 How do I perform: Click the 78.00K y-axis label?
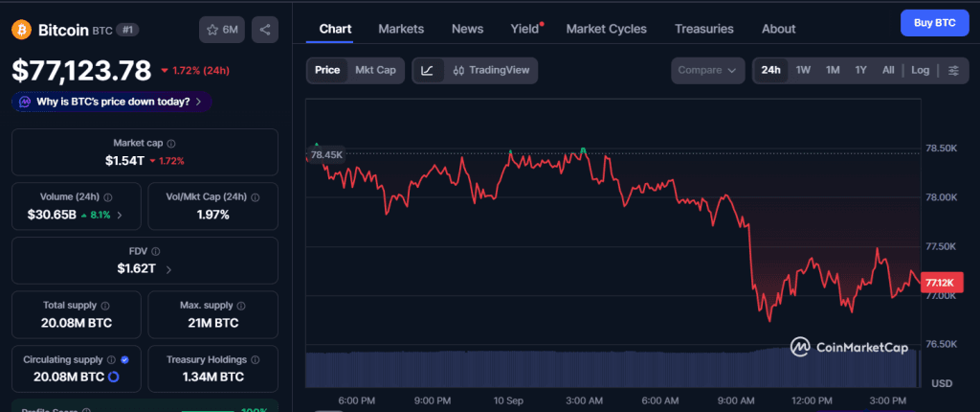coord(940,197)
